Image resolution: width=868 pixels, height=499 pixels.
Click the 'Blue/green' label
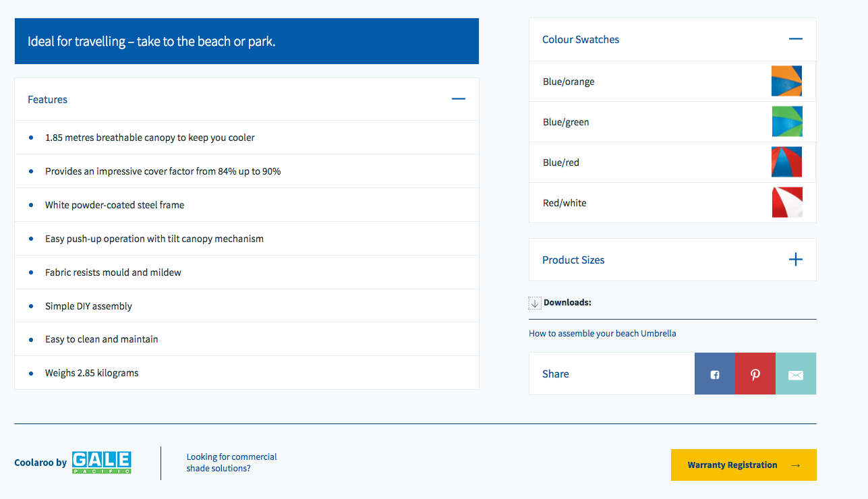pyautogui.click(x=566, y=122)
